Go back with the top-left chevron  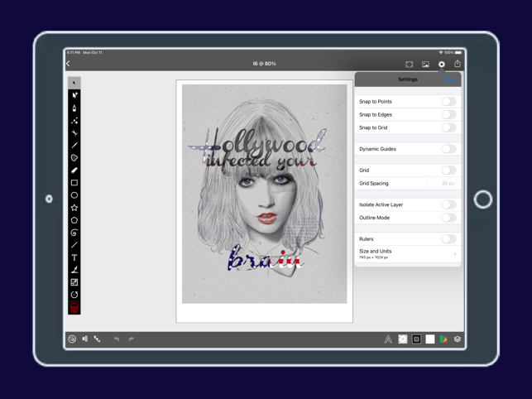pyautogui.click(x=68, y=64)
